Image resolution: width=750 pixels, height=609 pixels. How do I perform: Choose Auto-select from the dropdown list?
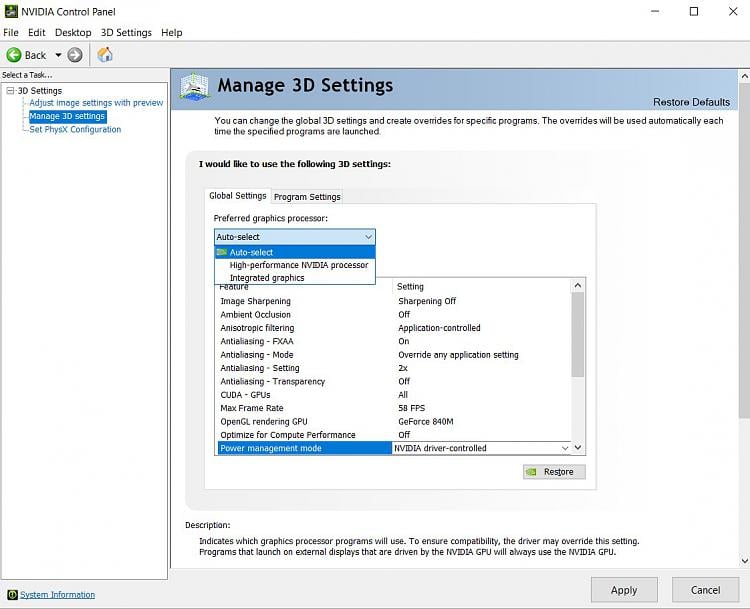(295, 252)
